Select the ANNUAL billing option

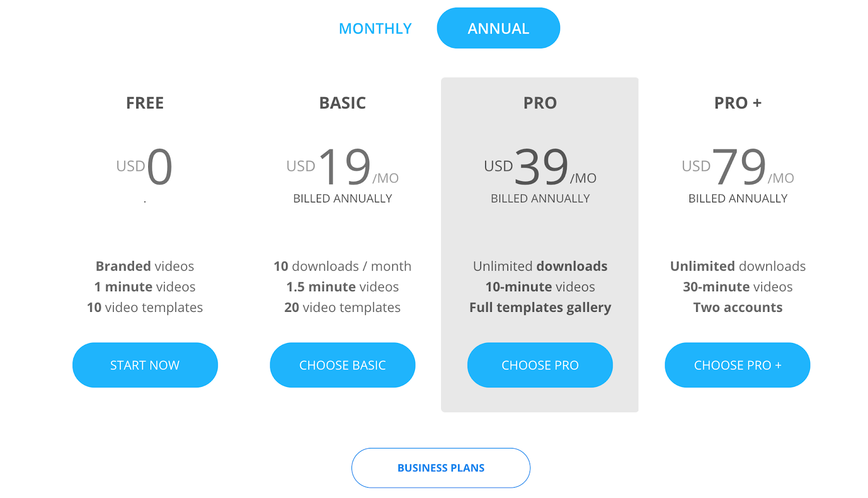point(498,28)
